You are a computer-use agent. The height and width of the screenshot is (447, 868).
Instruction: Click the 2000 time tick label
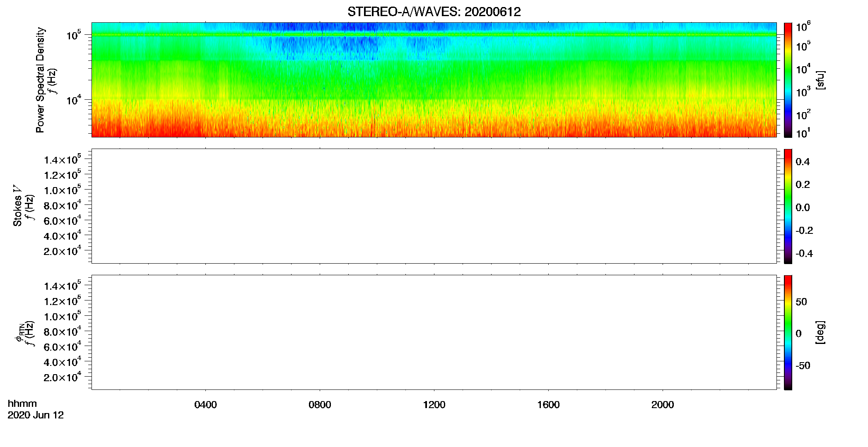click(663, 405)
